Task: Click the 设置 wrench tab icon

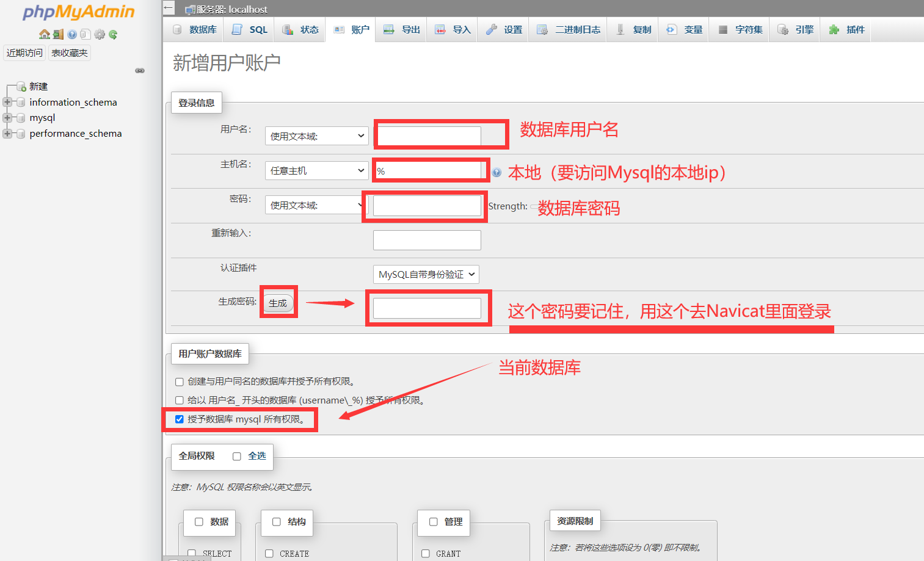Action: (492, 29)
